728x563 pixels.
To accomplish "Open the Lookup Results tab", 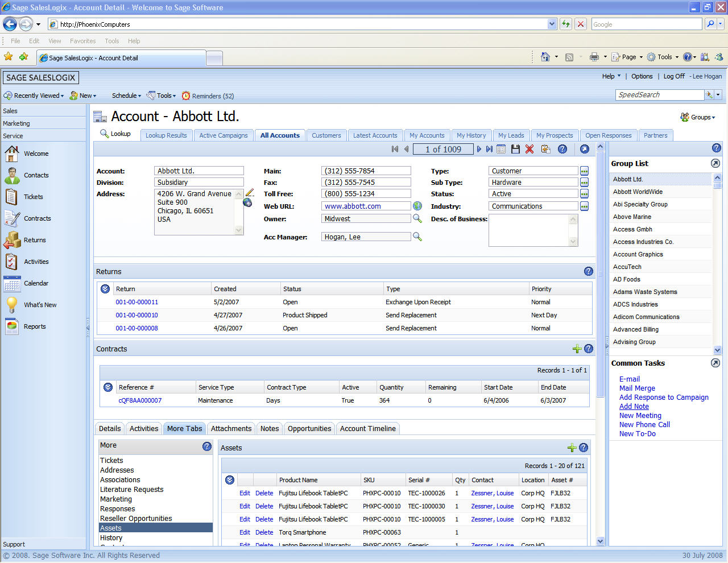I will tap(166, 135).
